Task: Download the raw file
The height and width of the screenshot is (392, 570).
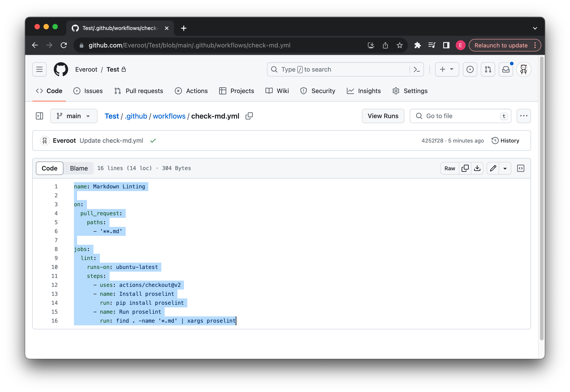Action: 477,168
